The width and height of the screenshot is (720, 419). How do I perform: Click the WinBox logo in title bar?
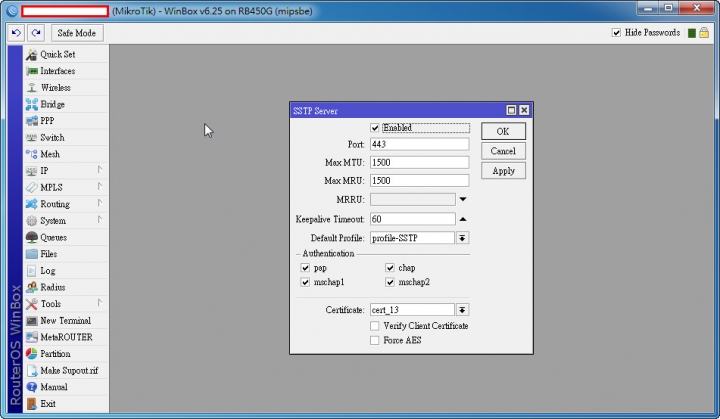coord(12,11)
